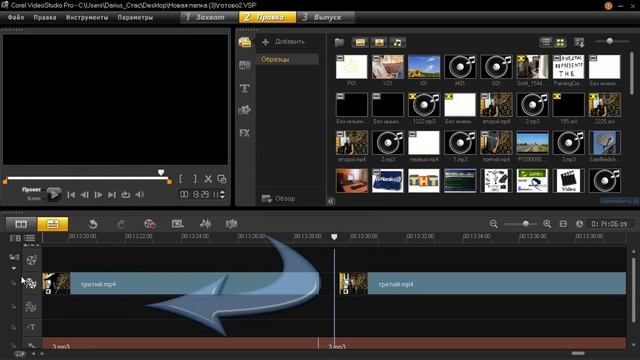Switch to the Выпуск step tab
The width and height of the screenshot is (640, 360).
point(326,17)
